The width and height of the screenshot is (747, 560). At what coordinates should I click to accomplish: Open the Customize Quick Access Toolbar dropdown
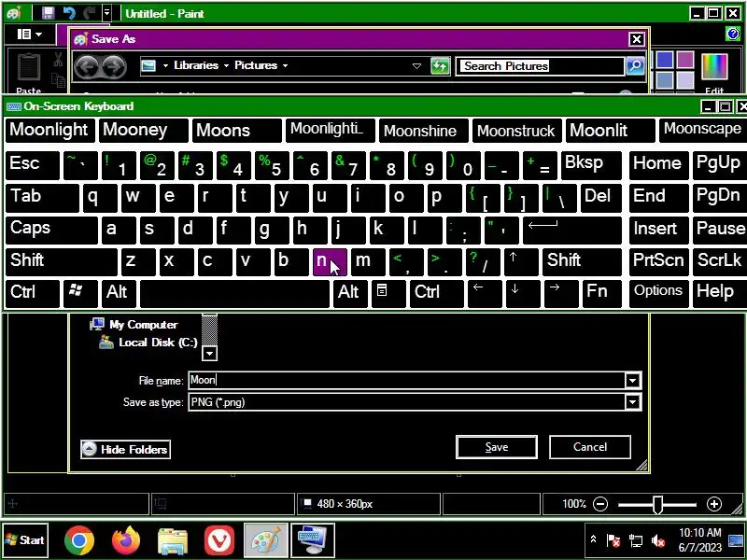coord(107,13)
